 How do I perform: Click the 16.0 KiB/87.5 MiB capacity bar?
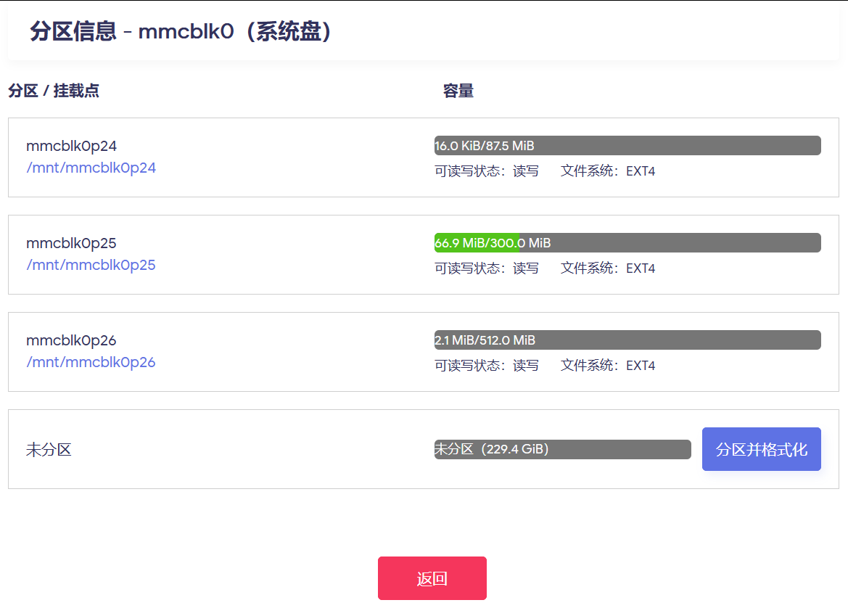(627, 146)
